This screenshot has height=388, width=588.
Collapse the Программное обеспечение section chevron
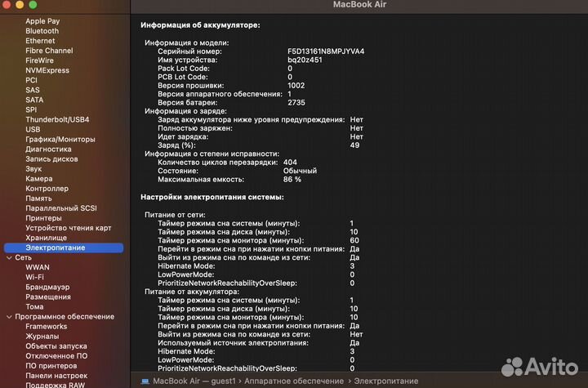click(x=8, y=317)
